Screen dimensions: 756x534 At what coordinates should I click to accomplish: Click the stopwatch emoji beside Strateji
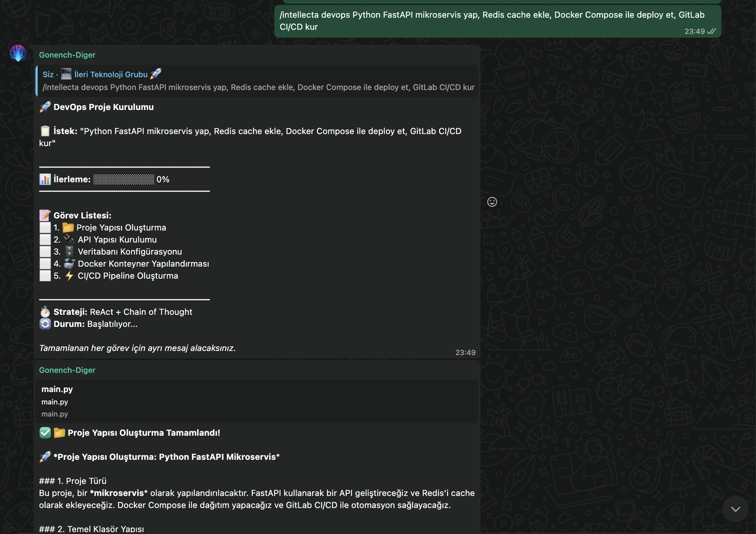pyautogui.click(x=45, y=312)
